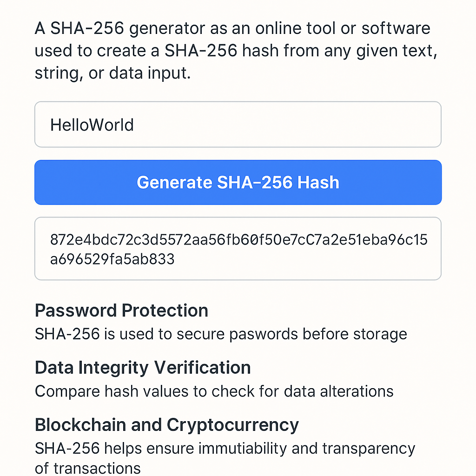Select the Data Integrity Verification heading
The image size is (476, 476).
pyautogui.click(x=143, y=368)
